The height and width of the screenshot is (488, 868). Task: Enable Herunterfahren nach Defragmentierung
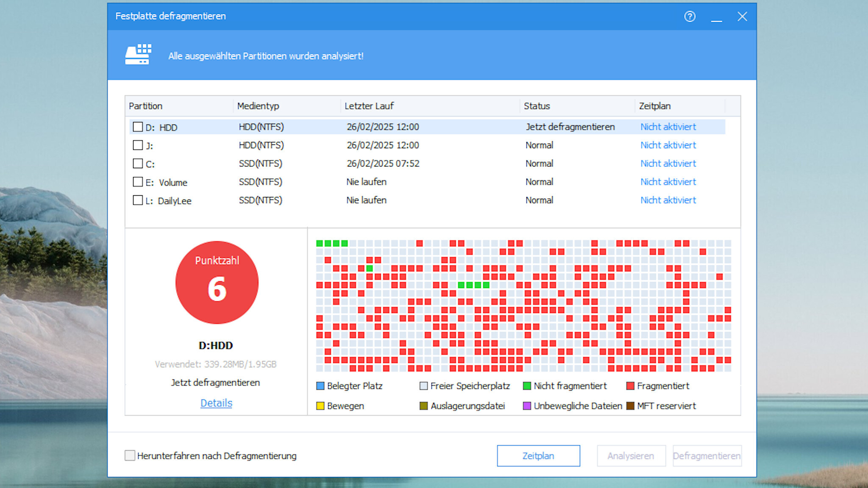coord(129,455)
